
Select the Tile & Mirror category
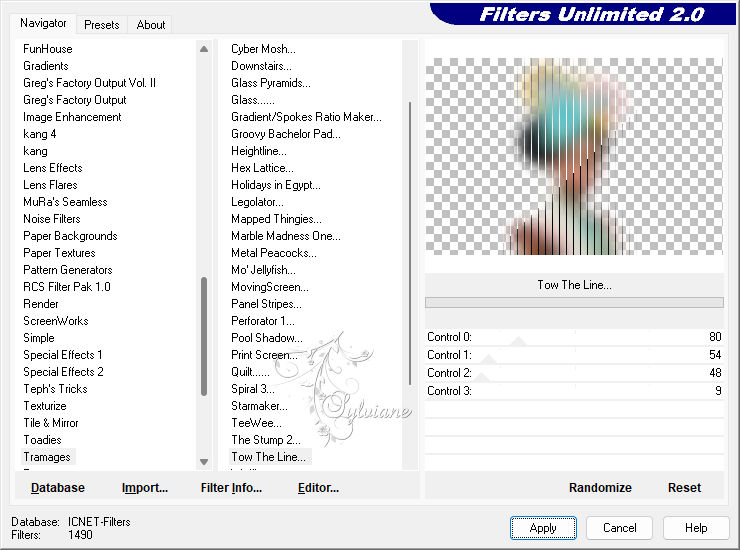tap(50, 423)
